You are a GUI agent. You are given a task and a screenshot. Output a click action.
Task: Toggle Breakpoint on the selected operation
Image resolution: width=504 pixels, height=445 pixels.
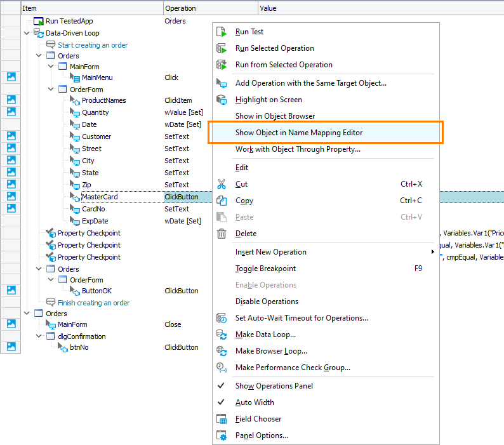point(265,269)
